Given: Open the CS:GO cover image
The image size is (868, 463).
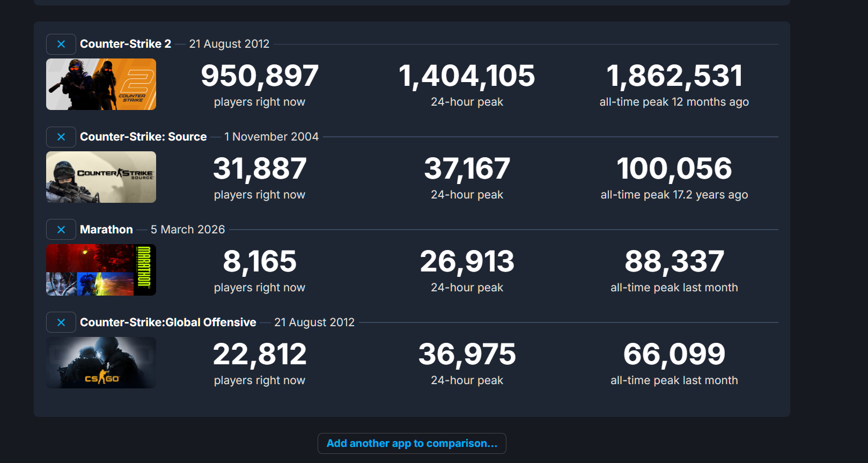Looking at the screenshot, I should pyautogui.click(x=101, y=363).
